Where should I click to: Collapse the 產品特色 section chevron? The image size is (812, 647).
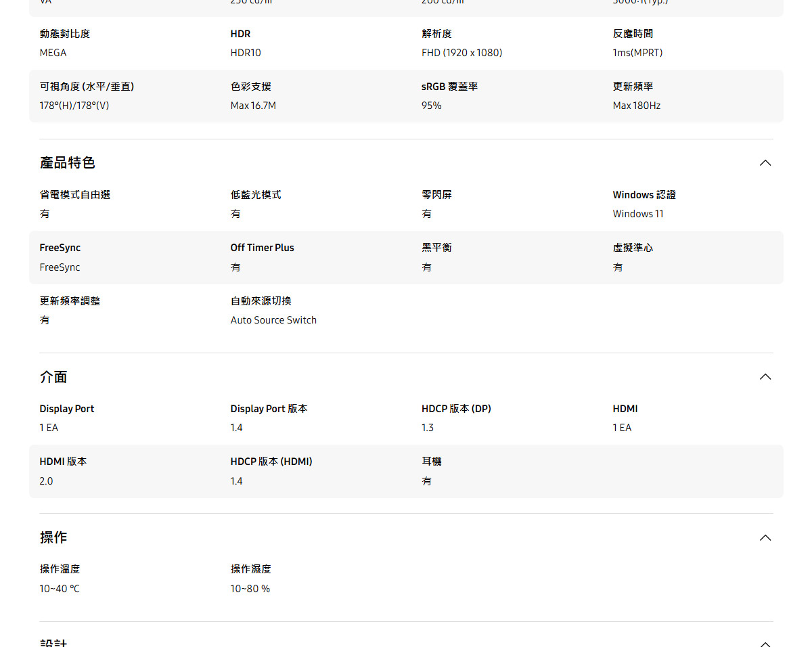765,163
